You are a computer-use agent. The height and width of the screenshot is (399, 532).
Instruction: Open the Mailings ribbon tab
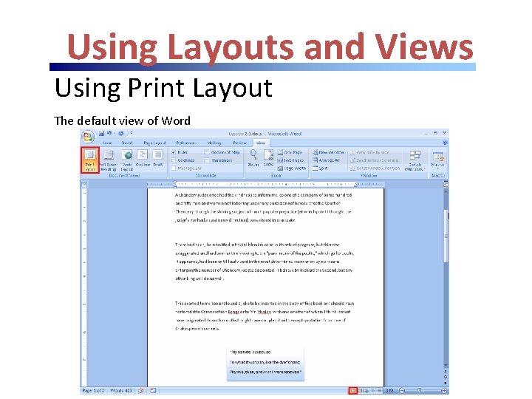[x=214, y=143]
